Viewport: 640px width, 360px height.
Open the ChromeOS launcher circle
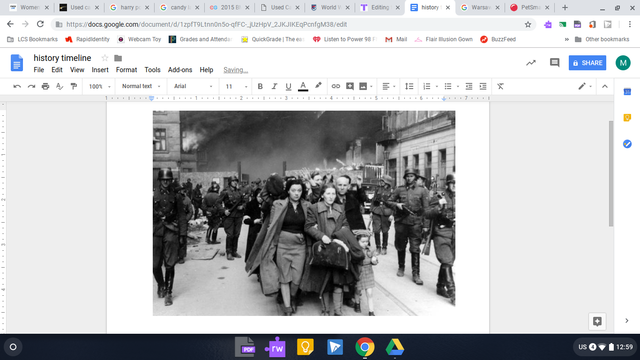[x=13, y=347]
